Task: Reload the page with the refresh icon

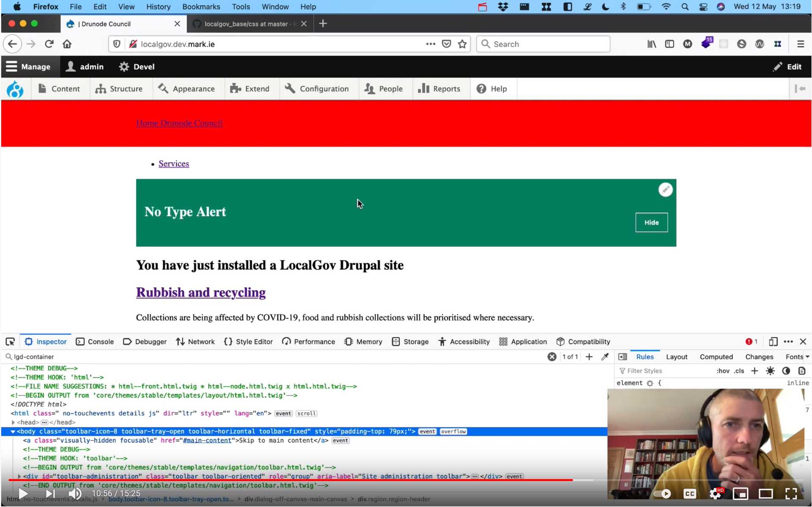Action: (x=49, y=44)
